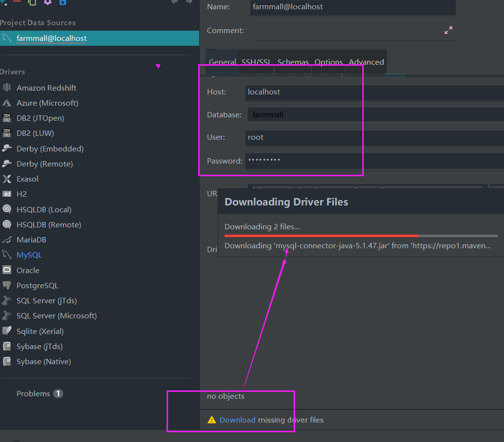This screenshot has width=504, height=442.
Task: Switch to the General tab
Action: click(x=222, y=62)
